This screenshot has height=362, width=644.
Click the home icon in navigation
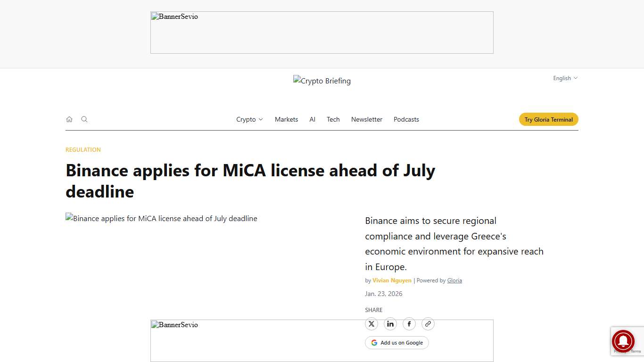tap(69, 119)
